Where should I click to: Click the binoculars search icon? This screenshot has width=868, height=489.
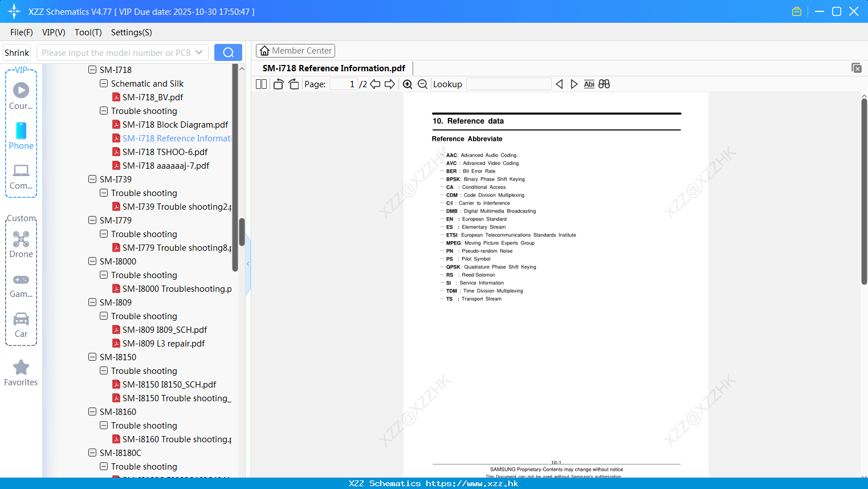click(604, 84)
